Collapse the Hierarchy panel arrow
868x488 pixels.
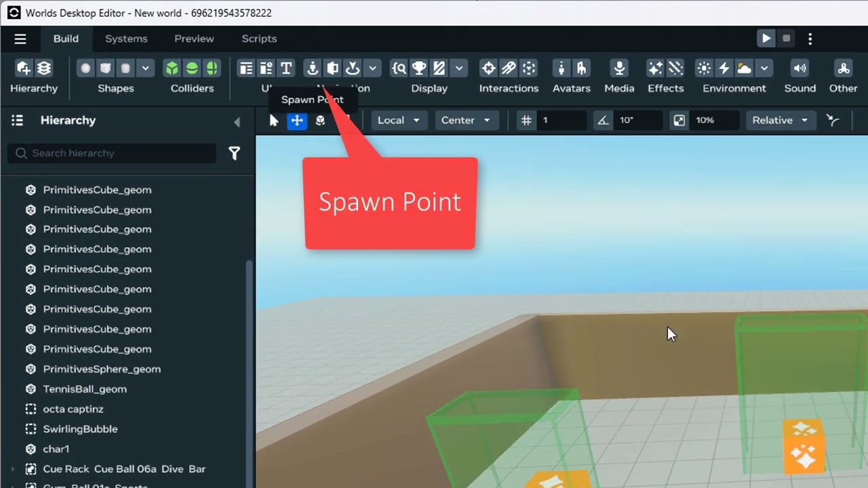pyautogui.click(x=237, y=122)
